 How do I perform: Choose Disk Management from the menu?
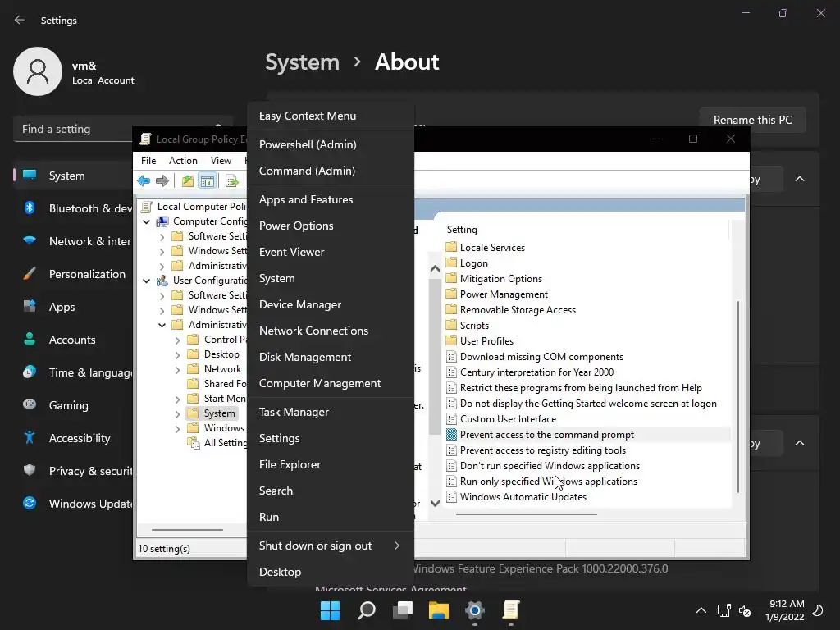(330, 357)
